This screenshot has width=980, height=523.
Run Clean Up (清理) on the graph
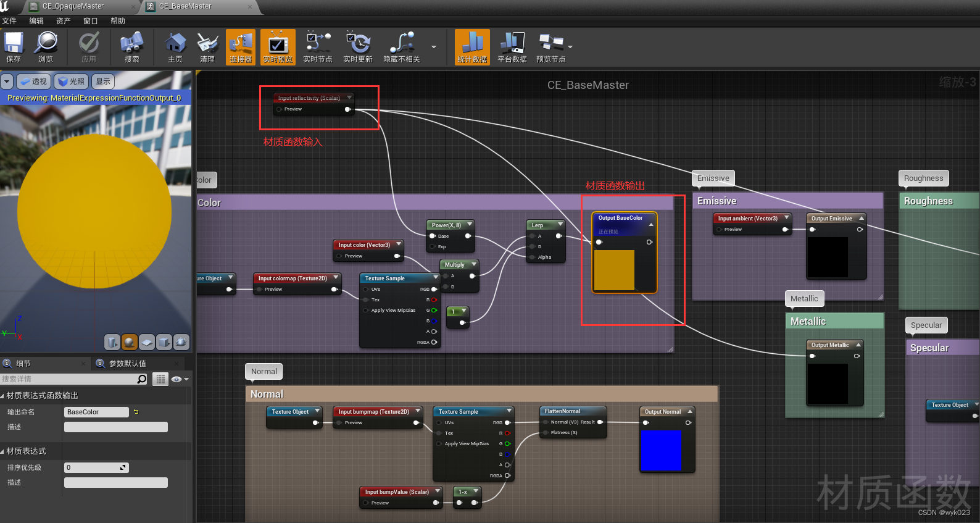[x=207, y=47]
